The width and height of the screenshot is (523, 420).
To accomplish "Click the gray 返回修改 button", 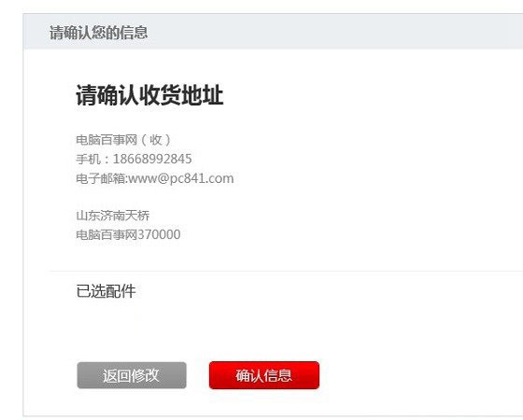I will tap(132, 375).
